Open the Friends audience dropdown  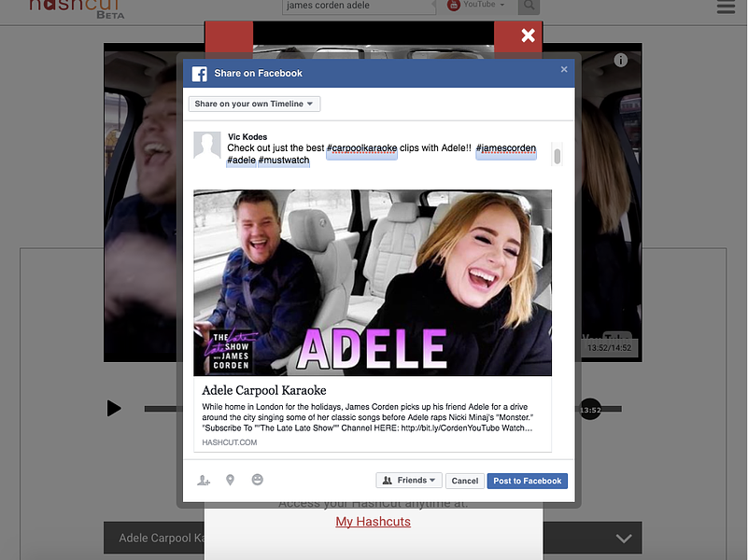409,481
